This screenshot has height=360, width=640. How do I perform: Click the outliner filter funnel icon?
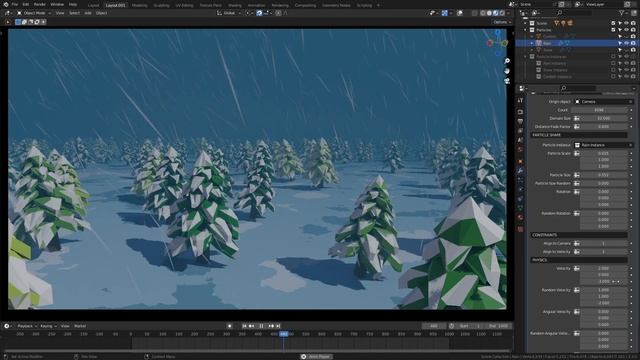point(622,13)
